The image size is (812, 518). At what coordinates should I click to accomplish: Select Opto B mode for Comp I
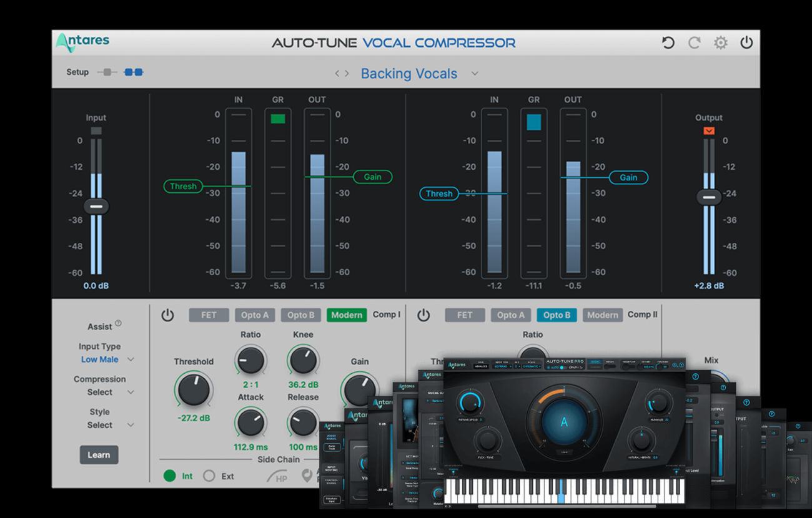coord(300,315)
